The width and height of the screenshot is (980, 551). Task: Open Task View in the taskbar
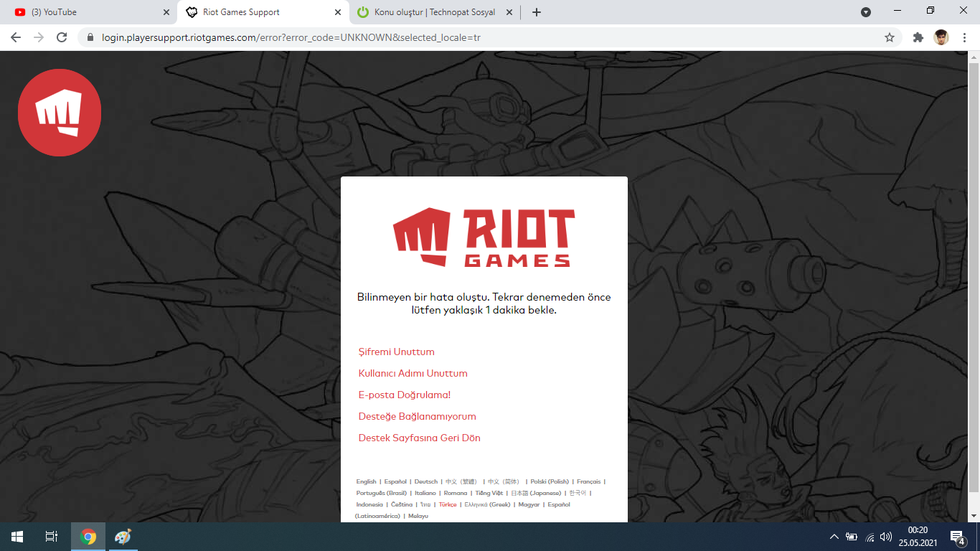click(x=52, y=537)
